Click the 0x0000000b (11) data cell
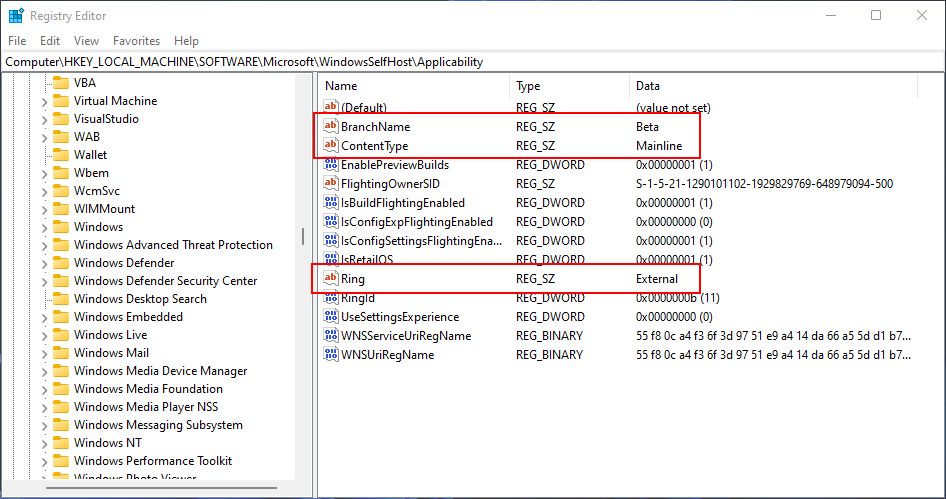This screenshot has width=946, height=499. point(678,298)
